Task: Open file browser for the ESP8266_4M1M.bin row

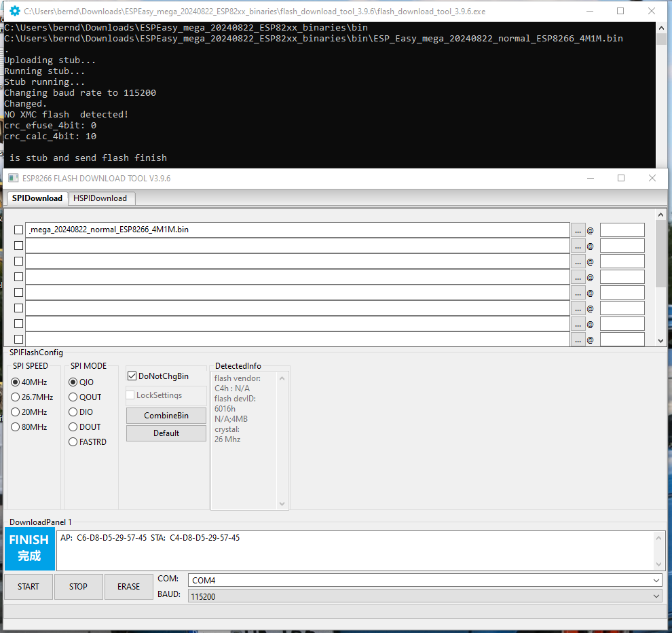Action: 578,230
